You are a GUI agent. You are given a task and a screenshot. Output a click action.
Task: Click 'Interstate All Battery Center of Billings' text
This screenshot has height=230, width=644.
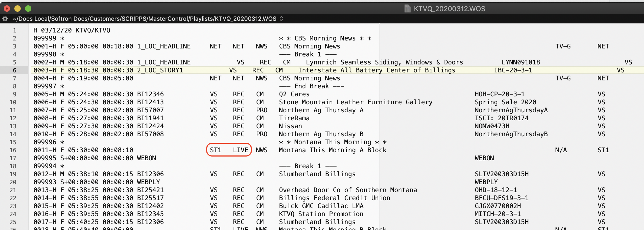377,70
